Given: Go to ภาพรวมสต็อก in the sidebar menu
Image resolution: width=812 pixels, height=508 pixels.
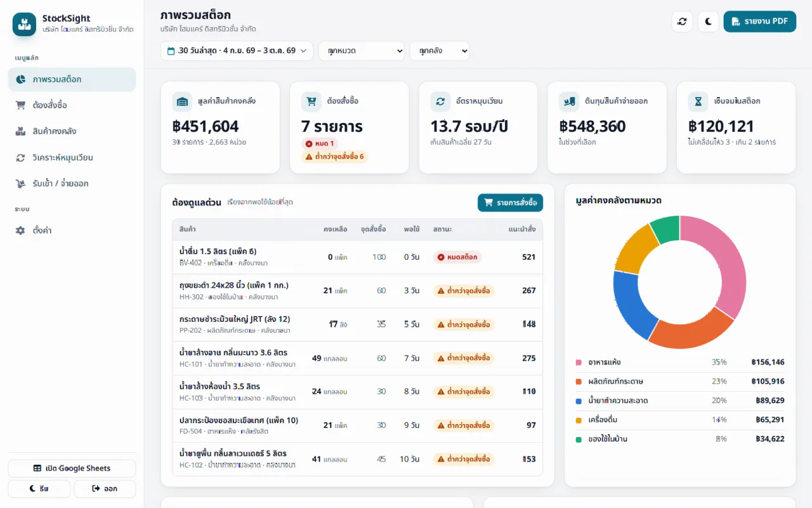Looking at the screenshot, I should pos(72,79).
